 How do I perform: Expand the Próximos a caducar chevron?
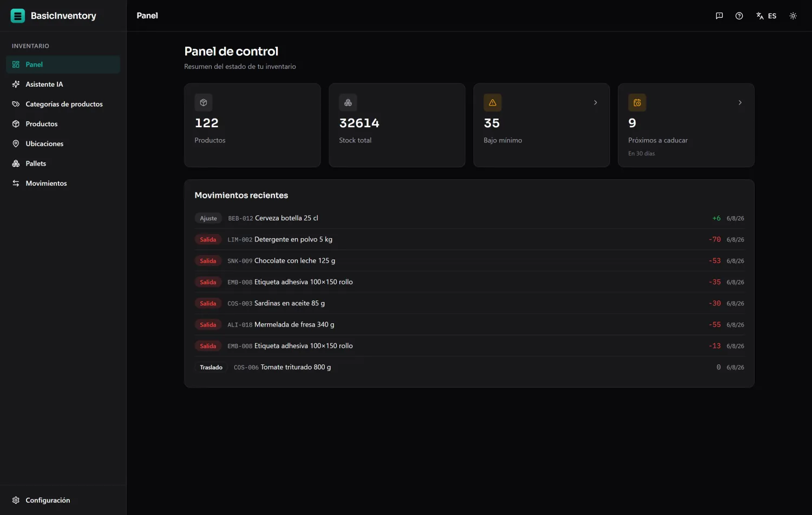tap(740, 102)
